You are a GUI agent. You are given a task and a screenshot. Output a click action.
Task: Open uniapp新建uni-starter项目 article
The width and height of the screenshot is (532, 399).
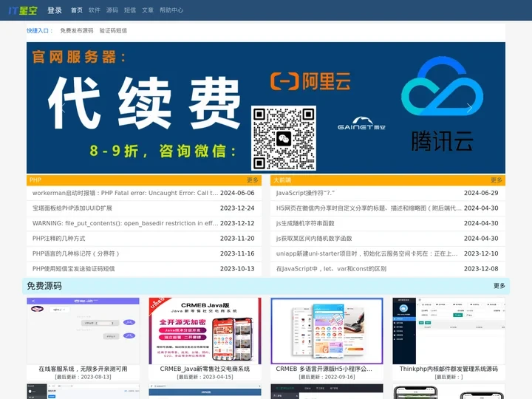366,253
